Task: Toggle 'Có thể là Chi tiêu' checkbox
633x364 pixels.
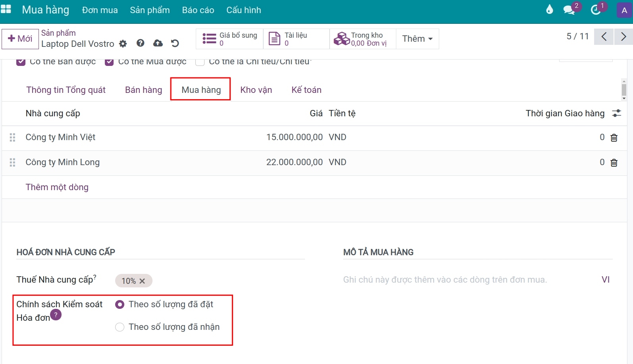Action: coord(200,62)
